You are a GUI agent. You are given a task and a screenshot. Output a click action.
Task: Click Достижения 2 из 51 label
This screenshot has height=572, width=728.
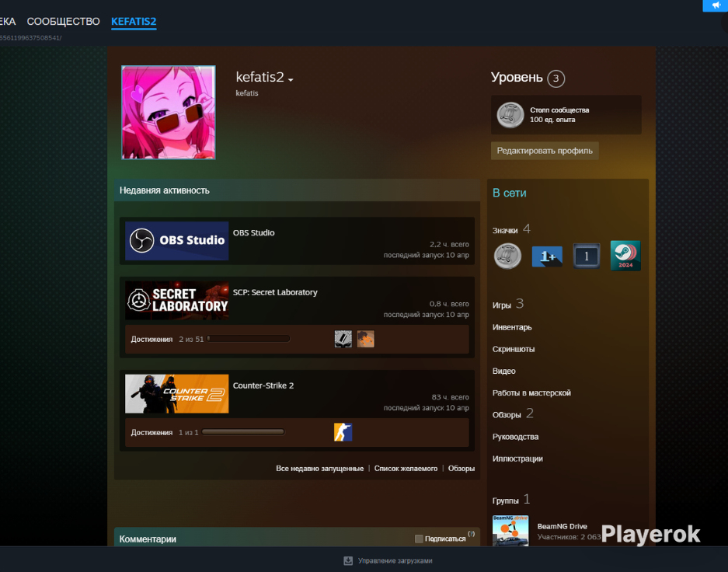(167, 340)
